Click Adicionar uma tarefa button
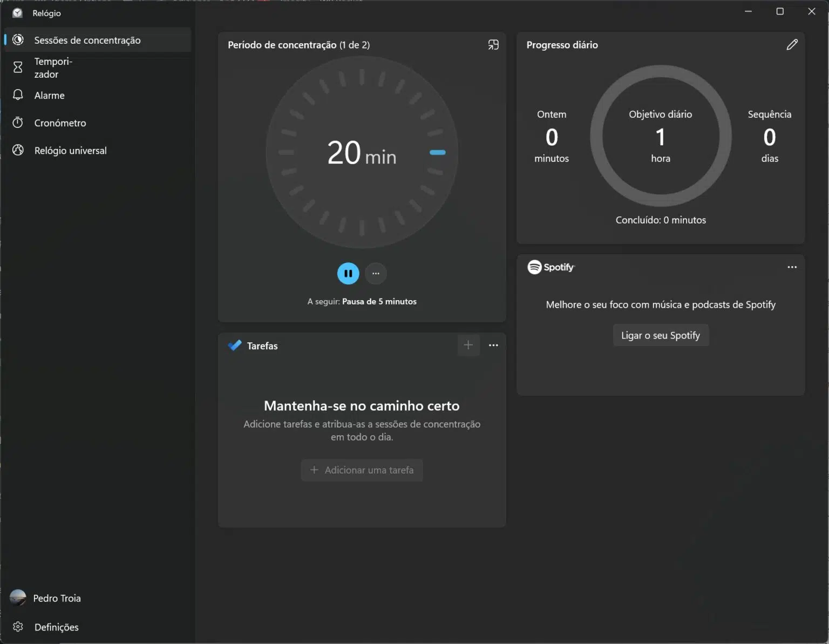Viewport: 829px width, 644px height. [362, 470]
